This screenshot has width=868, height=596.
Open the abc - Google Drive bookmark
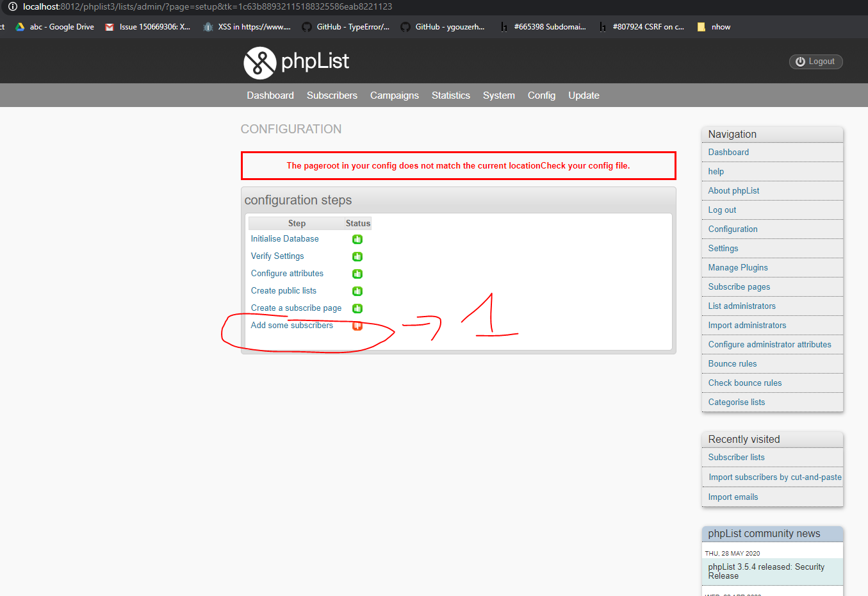tap(55, 27)
